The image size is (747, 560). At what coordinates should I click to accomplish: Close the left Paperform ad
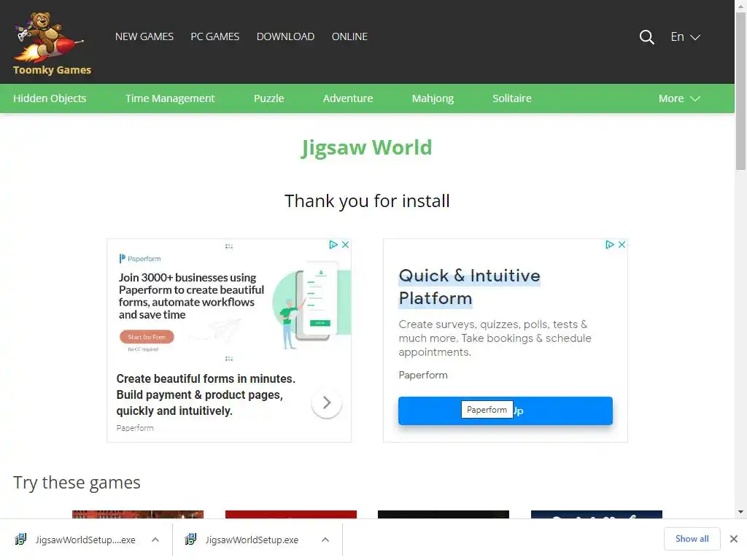[x=345, y=245]
